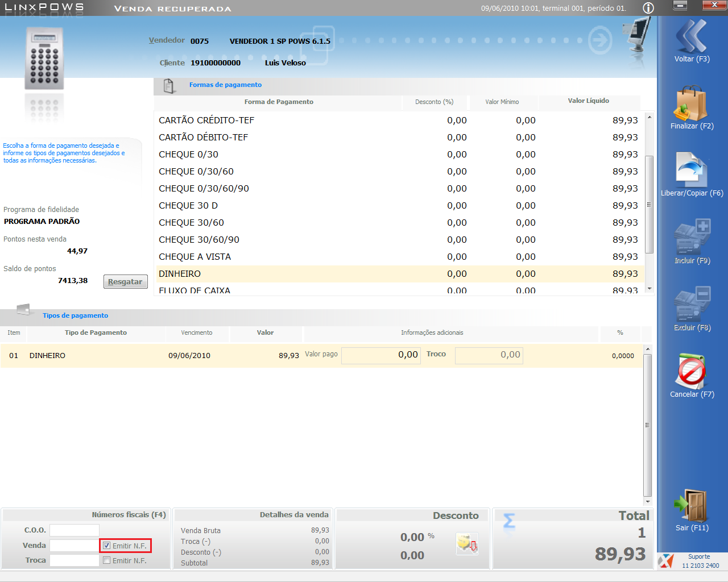Click the Total value 89,93
This screenshot has width=728, height=582.
(x=620, y=554)
